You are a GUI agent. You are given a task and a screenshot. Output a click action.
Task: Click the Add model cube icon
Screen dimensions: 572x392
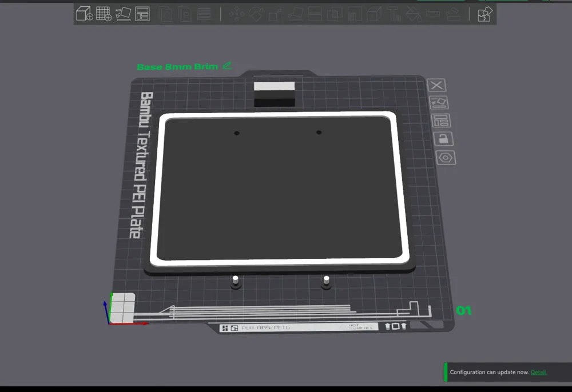pyautogui.click(x=84, y=14)
